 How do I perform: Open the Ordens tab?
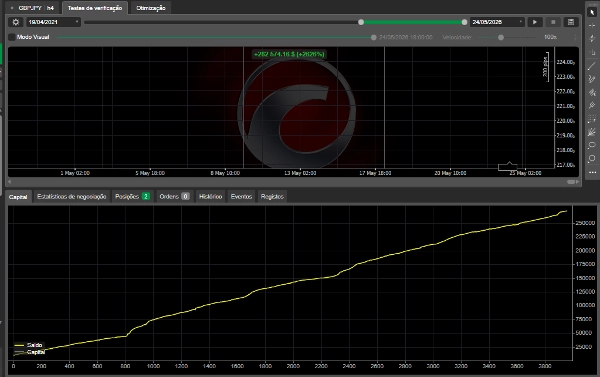[174, 196]
